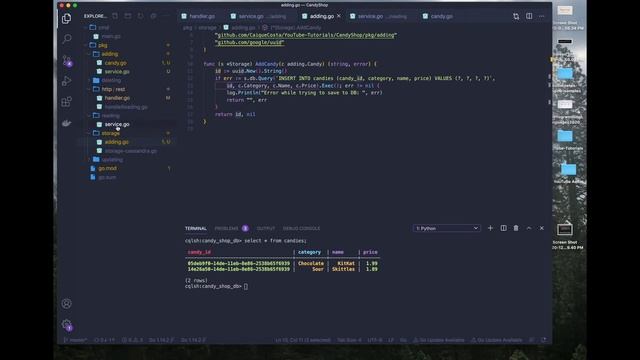The width and height of the screenshot is (640, 360).
Task: Open the Accounts menu icon
Action: (x=67, y=304)
